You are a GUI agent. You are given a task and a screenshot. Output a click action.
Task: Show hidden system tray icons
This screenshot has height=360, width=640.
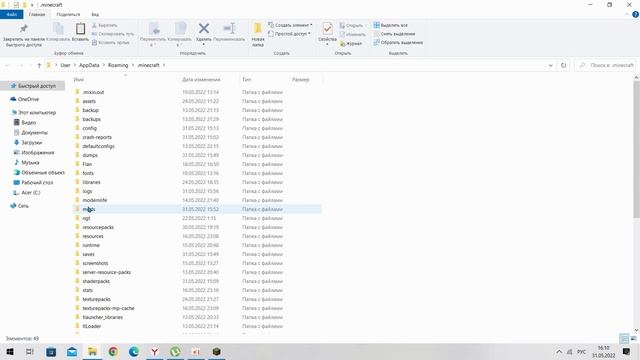559,351
